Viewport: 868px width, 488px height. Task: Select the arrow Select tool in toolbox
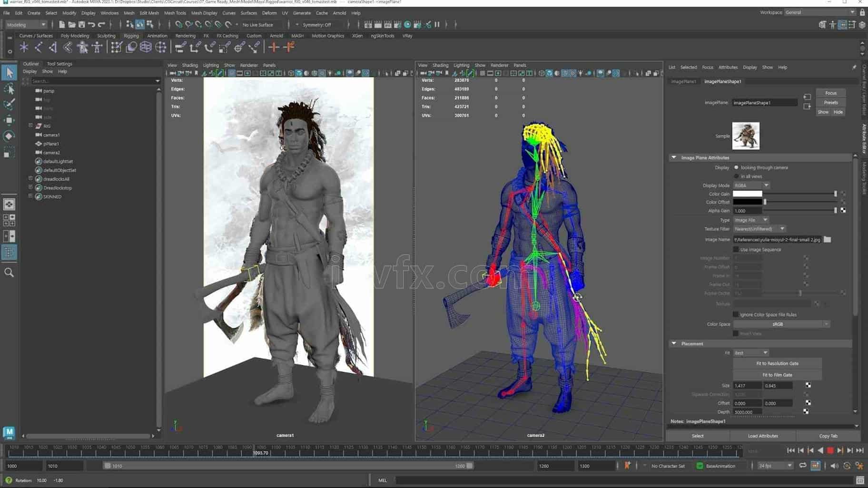click(x=9, y=72)
